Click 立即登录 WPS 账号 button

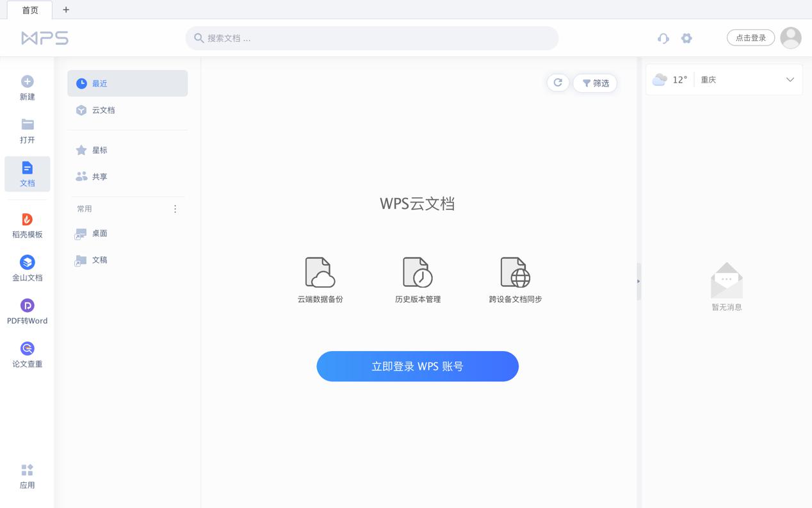coord(418,366)
